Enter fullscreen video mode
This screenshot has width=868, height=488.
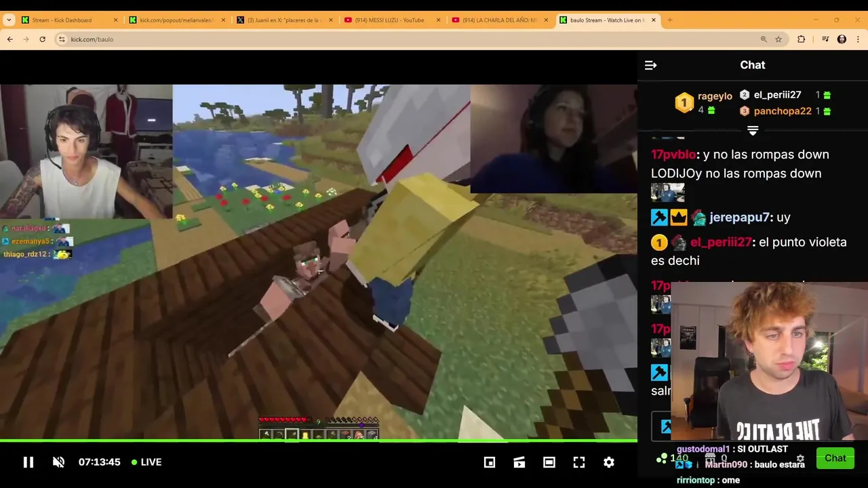(579, 462)
